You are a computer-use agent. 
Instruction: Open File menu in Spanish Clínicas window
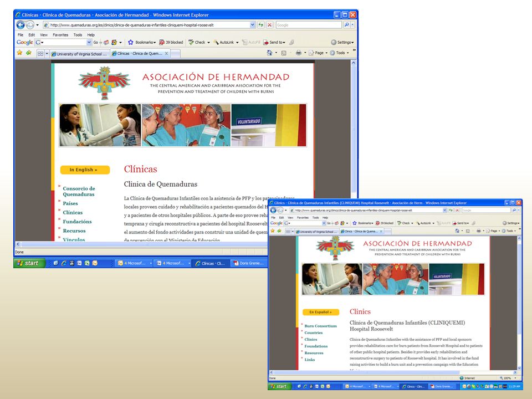pyautogui.click(x=21, y=34)
